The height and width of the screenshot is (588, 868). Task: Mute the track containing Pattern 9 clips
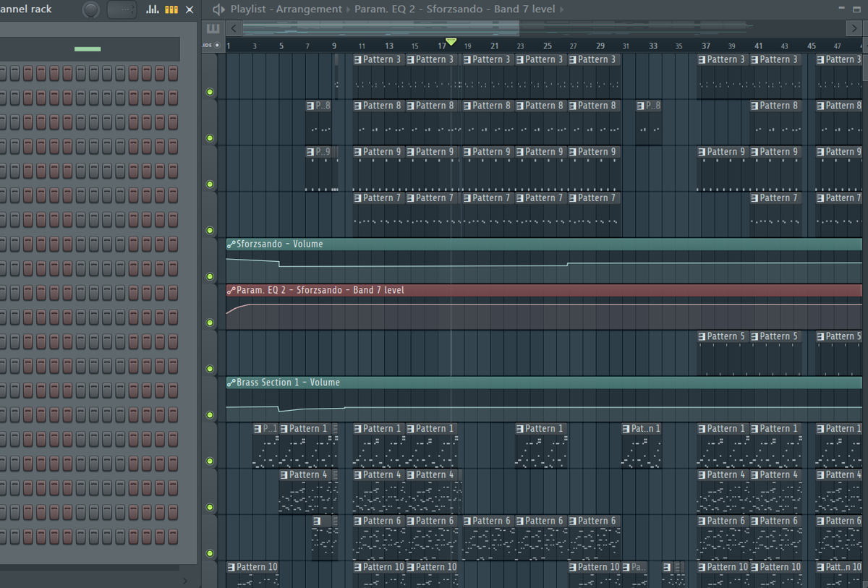pyautogui.click(x=210, y=184)
